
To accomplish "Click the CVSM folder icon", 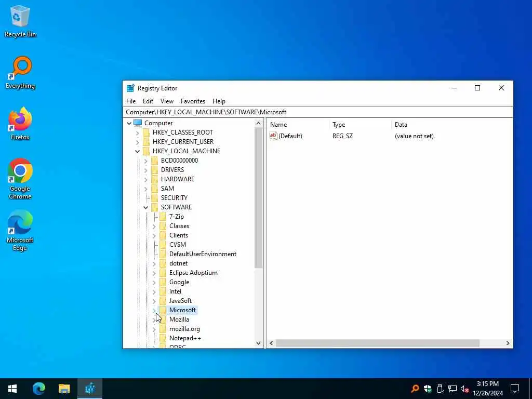I will pos(163,245).
